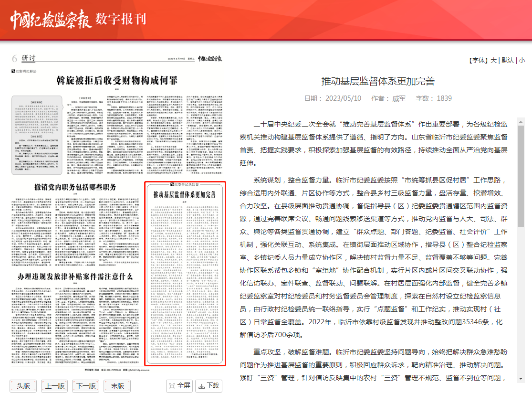Click the date 2023/05/10
The width and height of the screenshot is (532, 404).
click(x=343, y=98)
